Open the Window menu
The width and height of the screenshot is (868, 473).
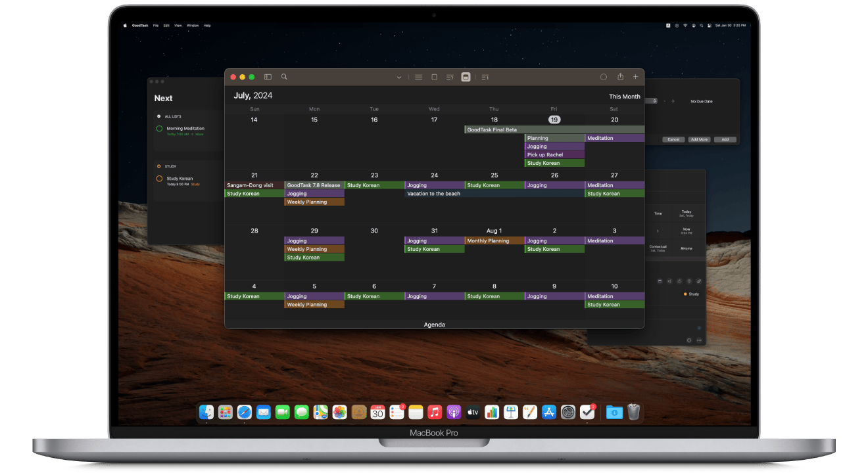193,26
